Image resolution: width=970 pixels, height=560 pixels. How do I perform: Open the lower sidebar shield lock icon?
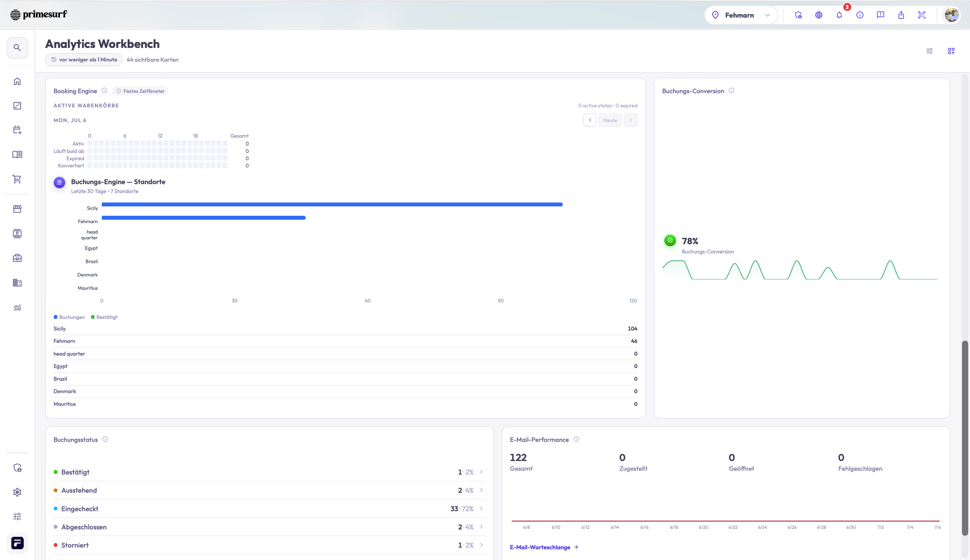point(17,468)
